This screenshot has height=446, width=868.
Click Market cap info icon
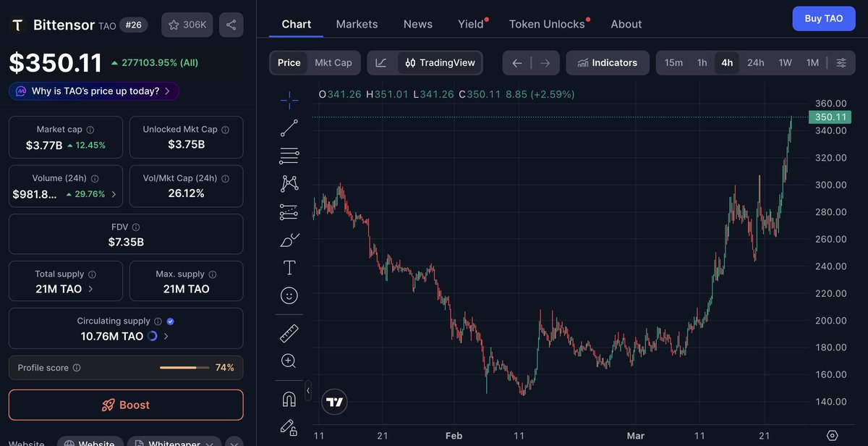pyautogui.click(x=90, y=130)
